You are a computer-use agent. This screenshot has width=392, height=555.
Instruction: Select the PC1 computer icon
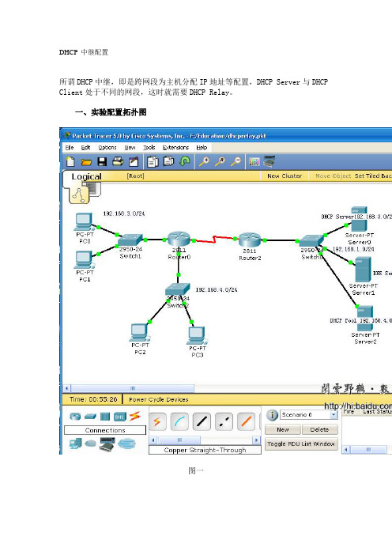pos(84,260)
